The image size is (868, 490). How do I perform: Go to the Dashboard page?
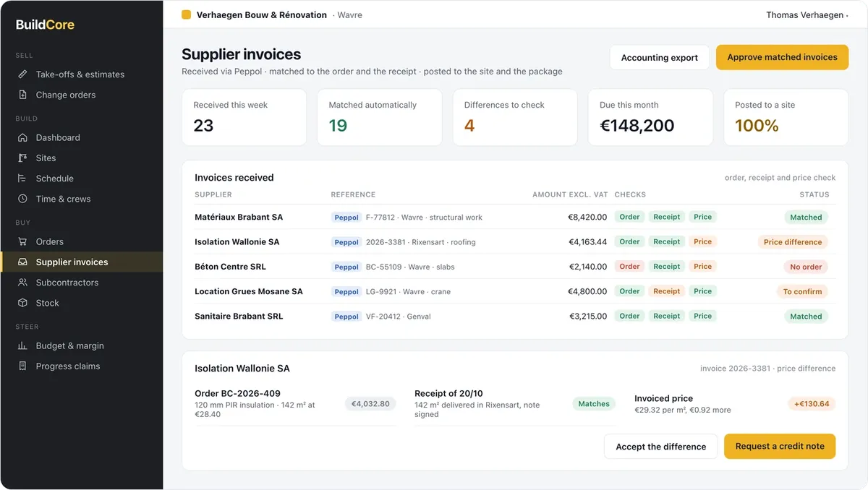tap(81, 137)
